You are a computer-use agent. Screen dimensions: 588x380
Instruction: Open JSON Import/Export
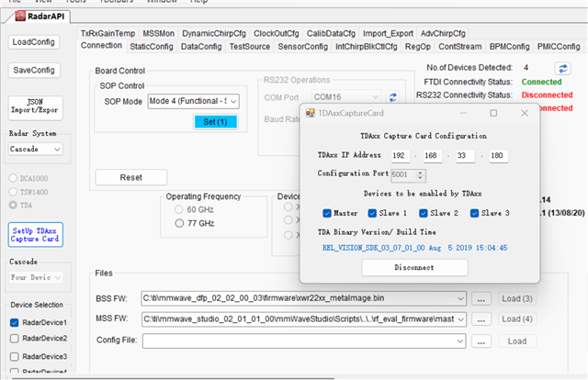[35, 108]
